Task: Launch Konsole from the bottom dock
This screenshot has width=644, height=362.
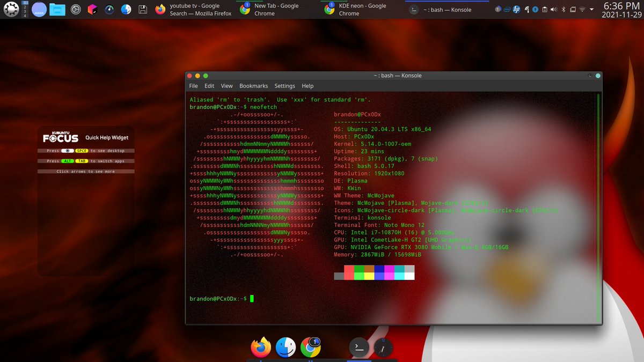Action: [x=358, y=347]
